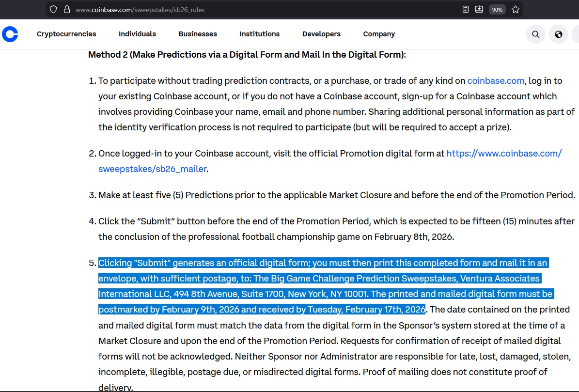Click the site security padlock icon
Screen dimensions: 579x392
(x=66, y=9)
